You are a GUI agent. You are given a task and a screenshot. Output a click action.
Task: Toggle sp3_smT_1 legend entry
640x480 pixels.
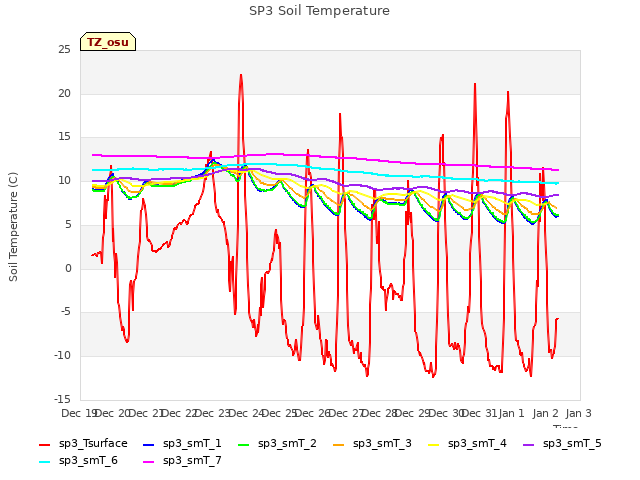[x=182, y=444]
